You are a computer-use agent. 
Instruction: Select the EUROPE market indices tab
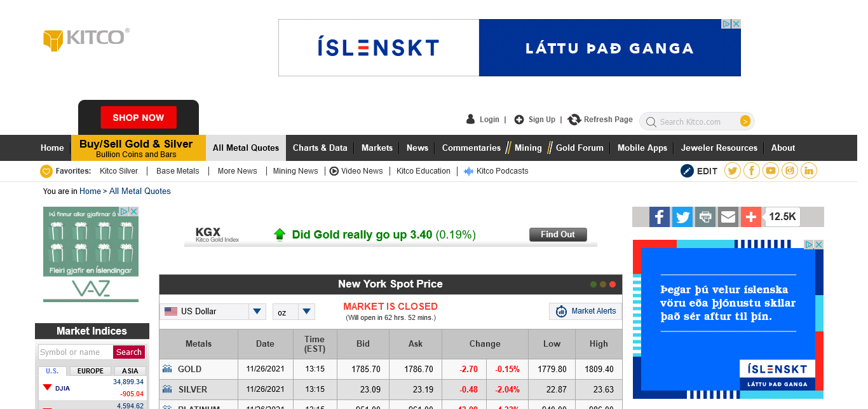pyautogui.click(x=90, y=371)
